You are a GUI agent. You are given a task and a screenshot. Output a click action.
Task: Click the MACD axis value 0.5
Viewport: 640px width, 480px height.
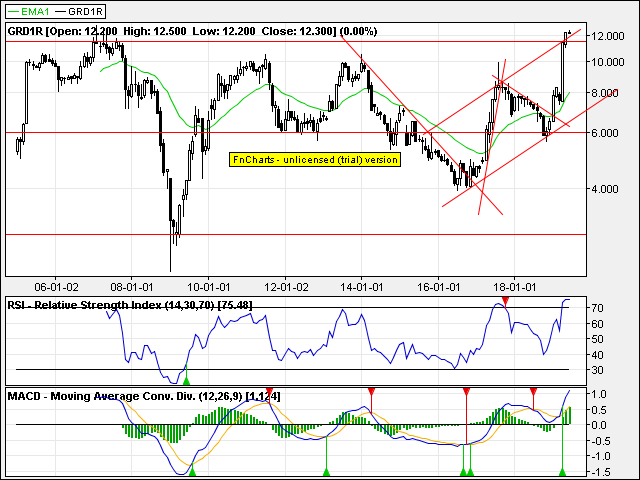(x=599, y=410)
